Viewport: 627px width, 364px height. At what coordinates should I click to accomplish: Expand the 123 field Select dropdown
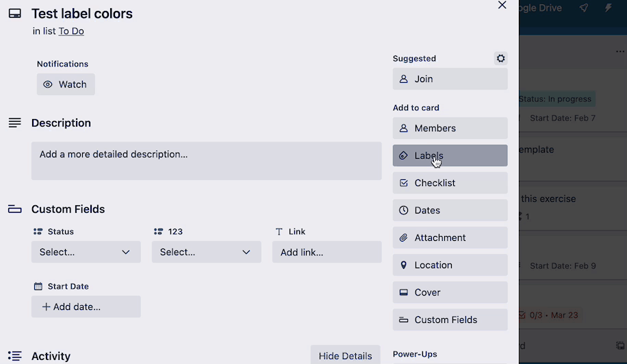(x=206, y=252)
